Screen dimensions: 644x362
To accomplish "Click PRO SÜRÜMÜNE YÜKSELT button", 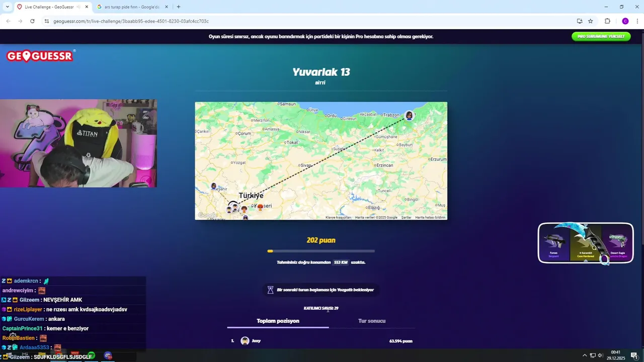I will [601, 36].
